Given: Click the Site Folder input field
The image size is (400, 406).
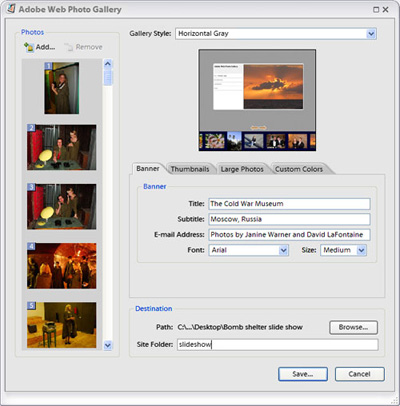Looking at the screenshot, I should 278,344.
